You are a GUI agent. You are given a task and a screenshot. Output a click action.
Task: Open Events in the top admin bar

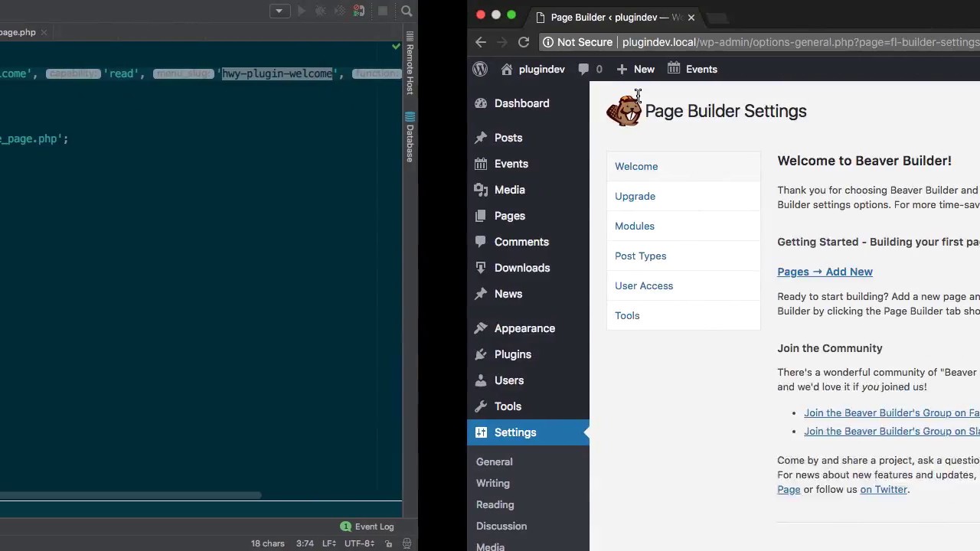pos(692,69)
